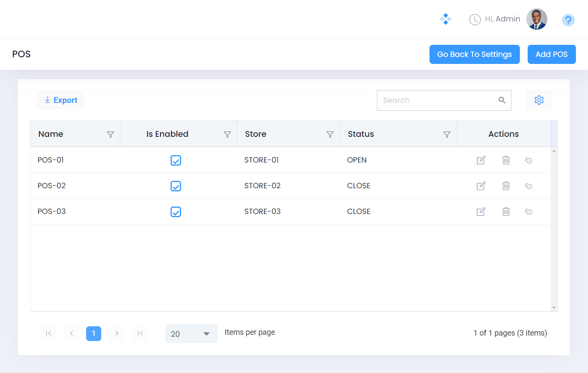
Task: Open table settings gear icon
Action: tap(539, 100)
